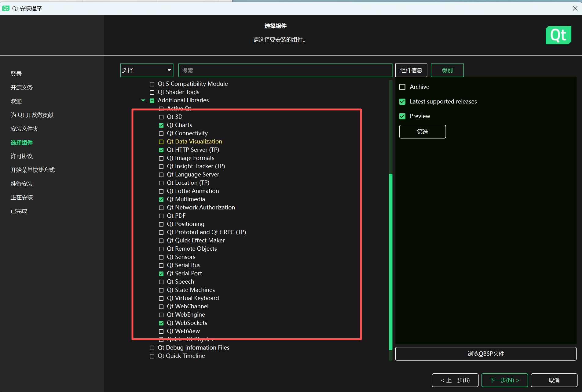This screenshot has height=392, width=582.
Task: Check Qt Debug Information Files
Action: (152, 348)
